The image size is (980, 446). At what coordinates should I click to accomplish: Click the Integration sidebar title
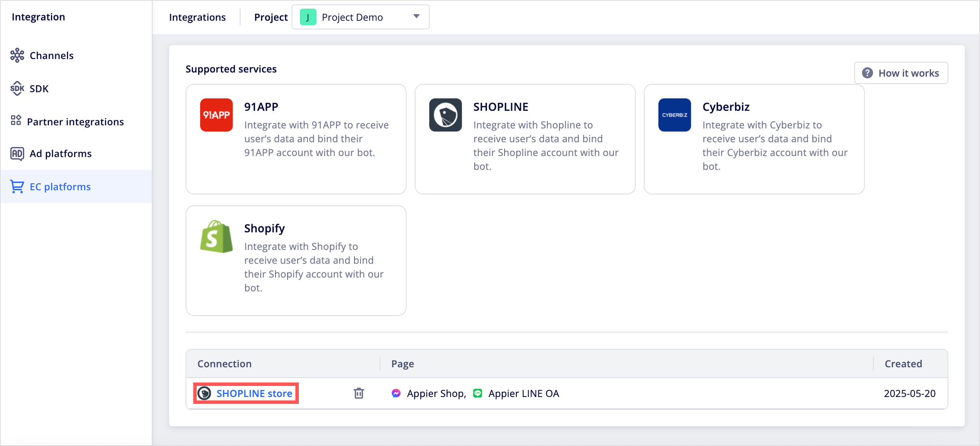click(x=38, y=17)
